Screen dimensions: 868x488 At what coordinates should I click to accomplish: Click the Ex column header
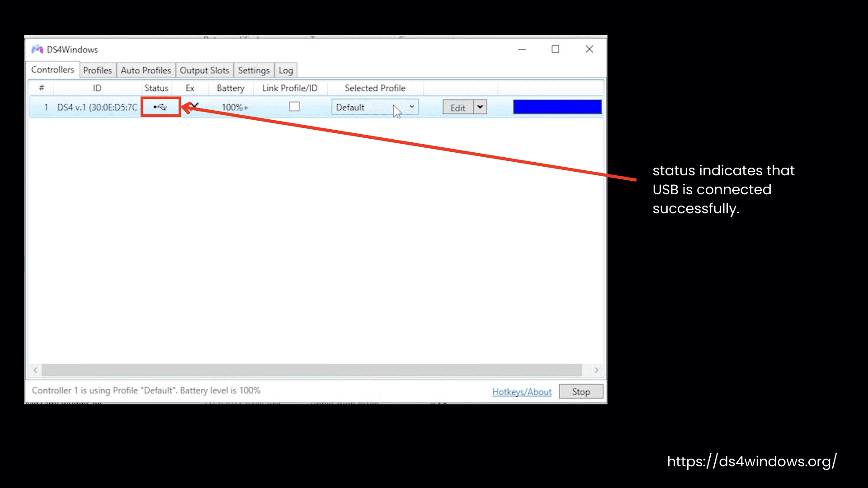(190, 88)
